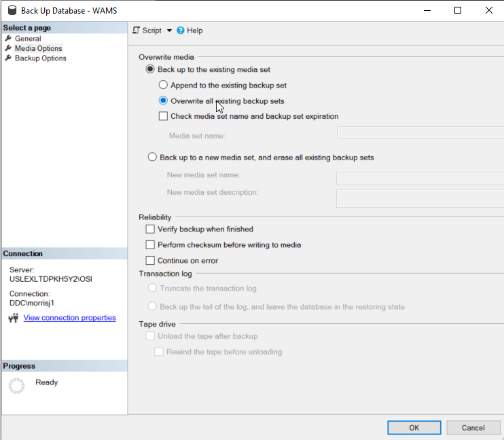Expand the Script dropdown arrow
This screenshot has height=440, width=504.
169,31
